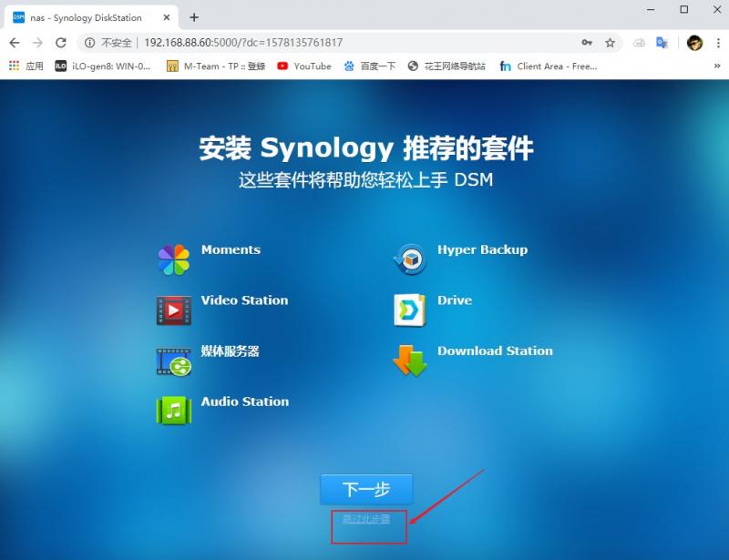
Task: Close the nas - Synology DiskStation tab
Action: [167, 17]
